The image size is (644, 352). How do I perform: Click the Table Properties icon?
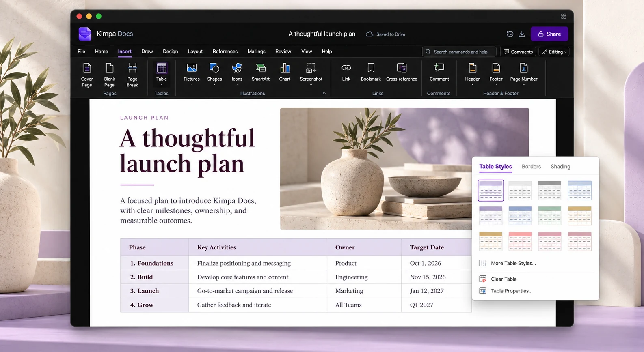[x=483, y=291]
